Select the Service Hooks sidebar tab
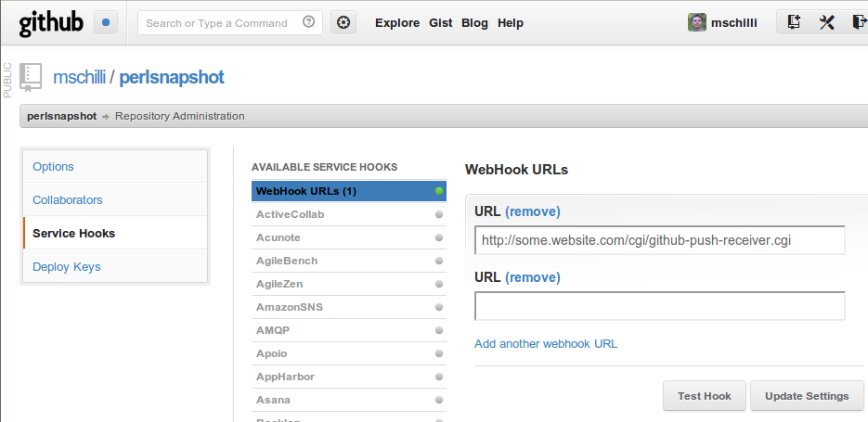Screen dimensions: 868x422 (x=115, y=234)
